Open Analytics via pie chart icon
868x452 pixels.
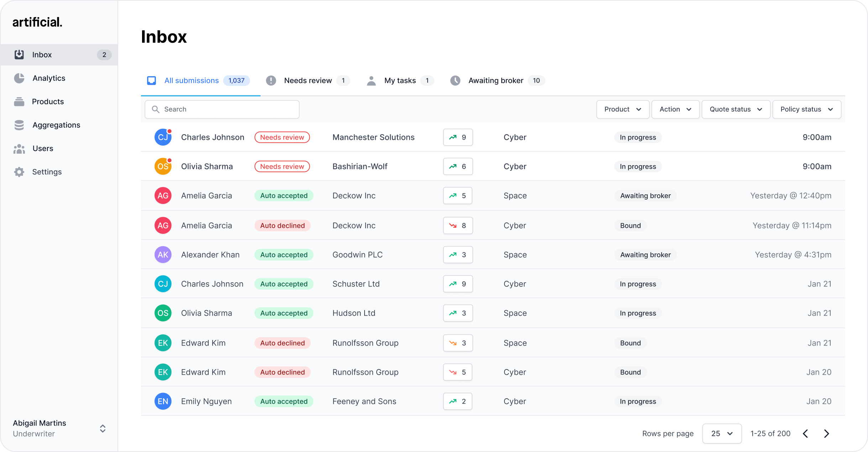[x=19, y=78]
